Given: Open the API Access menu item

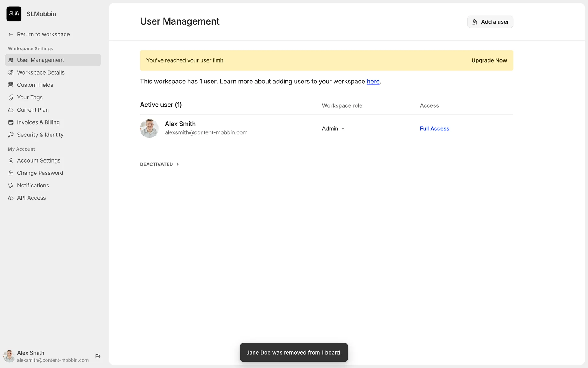Looking at the screenshot, I should click(x=31, y=198).
